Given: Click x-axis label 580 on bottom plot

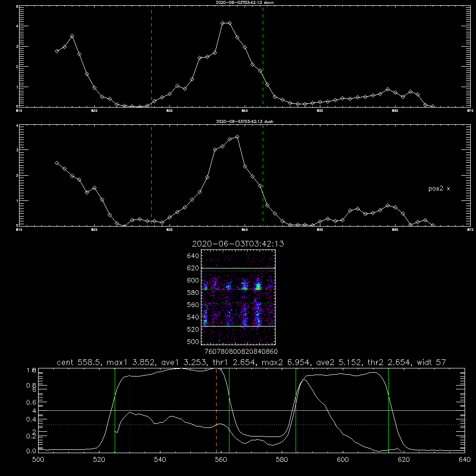Looking at the screenshot, I should coord(282,460).
